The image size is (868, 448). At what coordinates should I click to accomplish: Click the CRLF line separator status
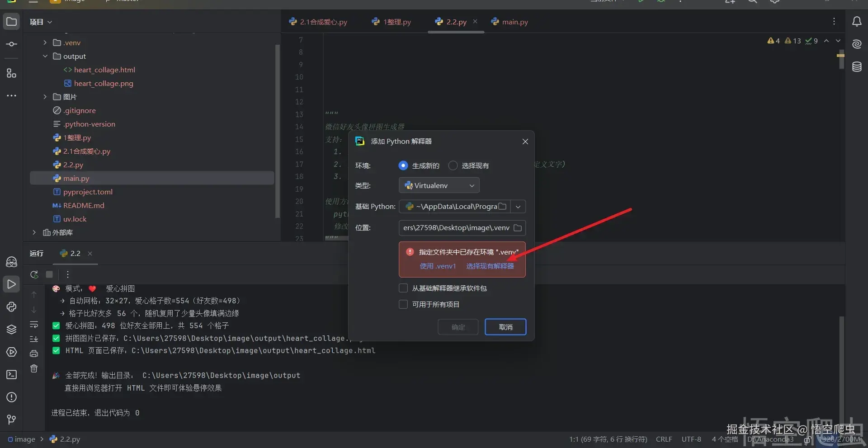(664, 439)
